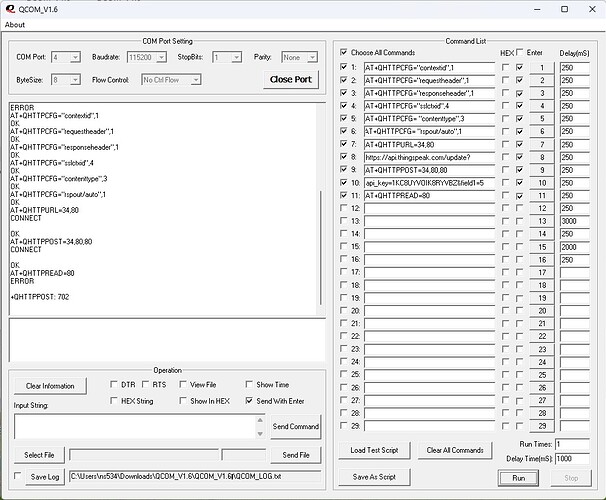Screen dimensions: 606x500
Task: Click the QCOM app icon in title bar
Action: tap(10, 8)
